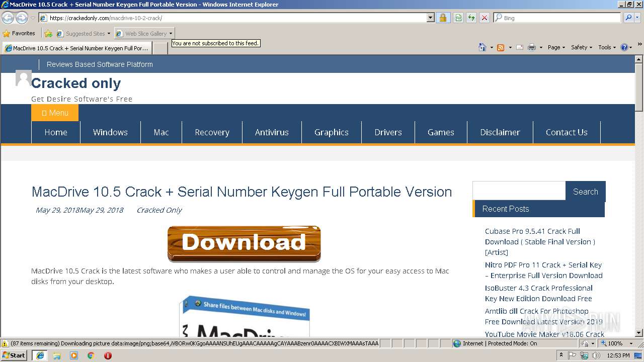Click the Back navigation arrow
This screenshot has width=644, height=362.
tap(8, 18)
